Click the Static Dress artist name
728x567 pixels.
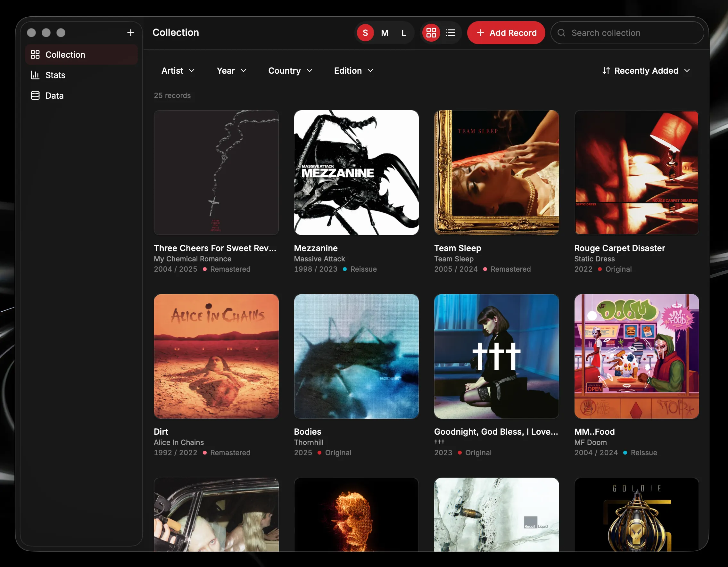594,259
